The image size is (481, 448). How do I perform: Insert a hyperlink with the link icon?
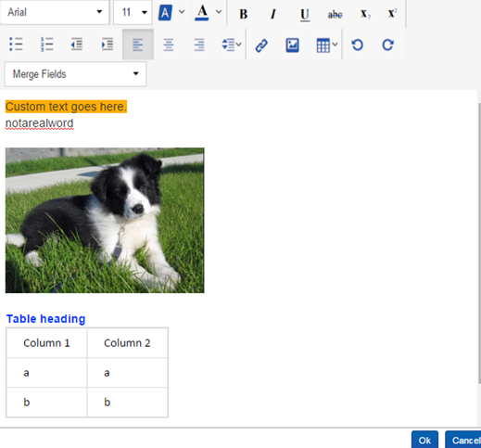pyautogui.click(x=261, y=45)
